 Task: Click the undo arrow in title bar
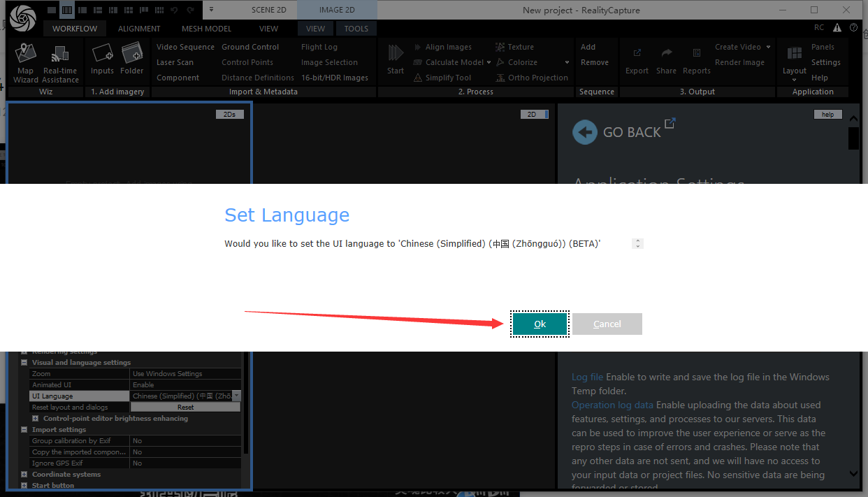pyautogui.click(x=174, y=10)
